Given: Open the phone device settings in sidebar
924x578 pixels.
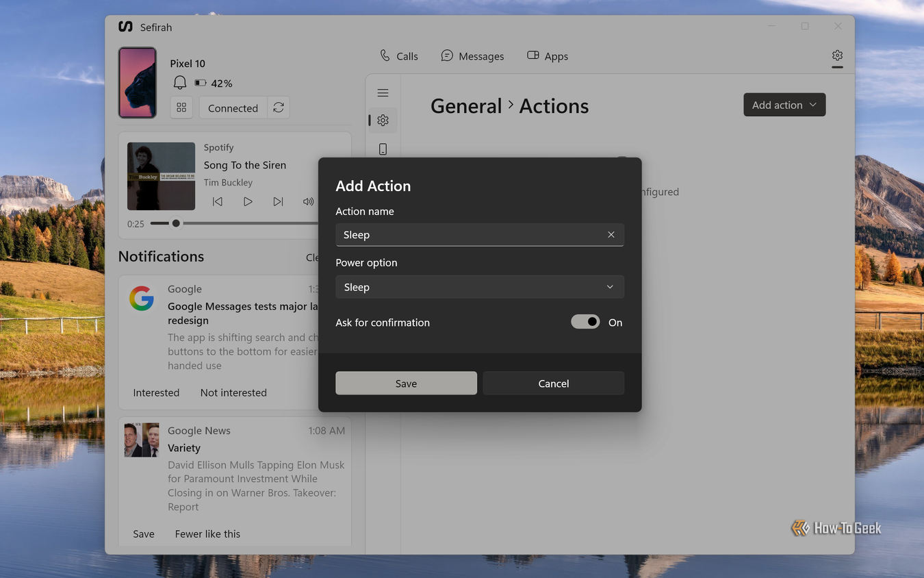Looking at the screenshot, I should click(383, 149).
